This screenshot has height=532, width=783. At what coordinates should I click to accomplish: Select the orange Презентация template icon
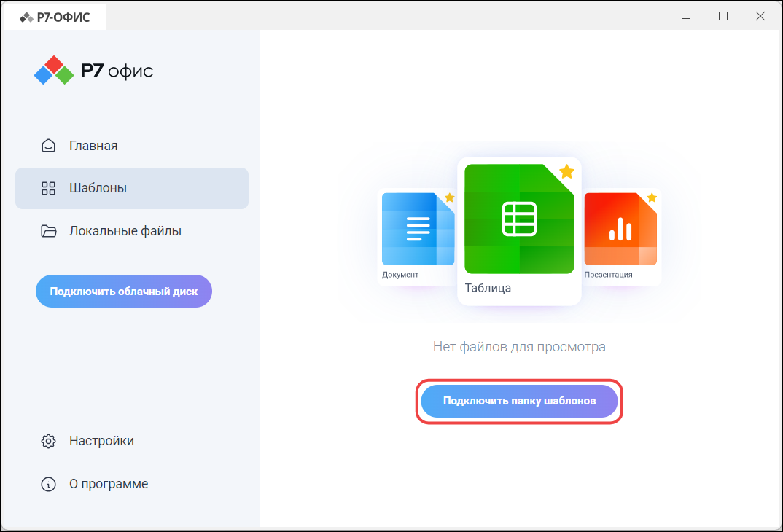[620, 229]
